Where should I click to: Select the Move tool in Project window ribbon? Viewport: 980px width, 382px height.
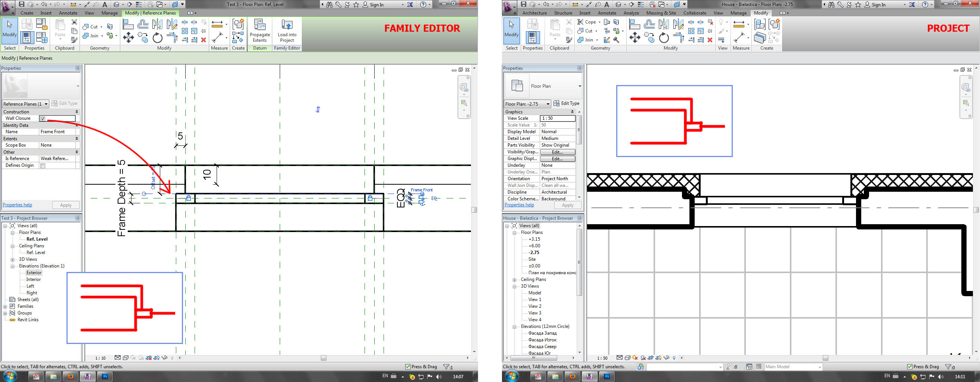coord(635,37)
